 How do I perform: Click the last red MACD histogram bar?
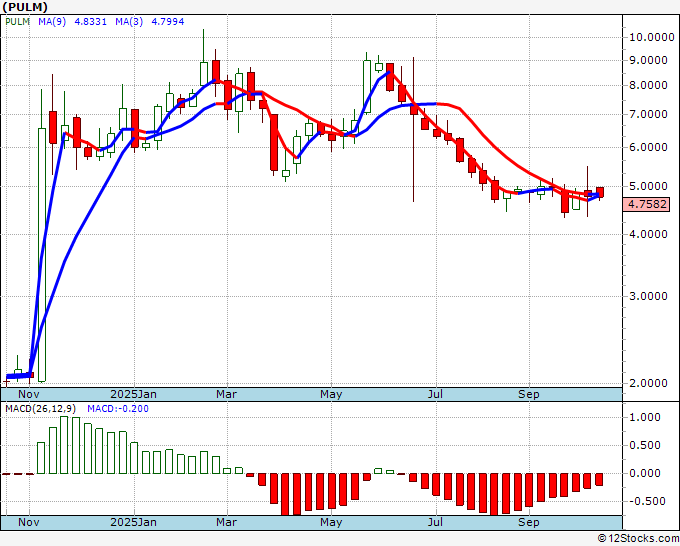click(x=599, y=479)
